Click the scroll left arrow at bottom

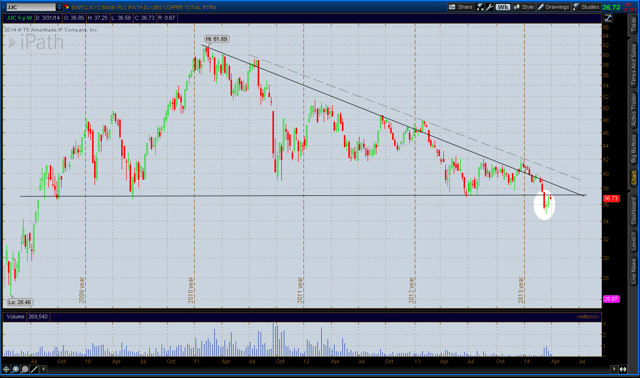point(43,369)
